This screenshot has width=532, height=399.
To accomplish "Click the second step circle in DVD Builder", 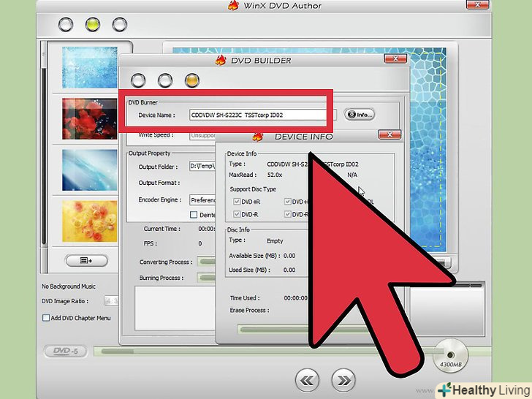I will click(165, 80).
